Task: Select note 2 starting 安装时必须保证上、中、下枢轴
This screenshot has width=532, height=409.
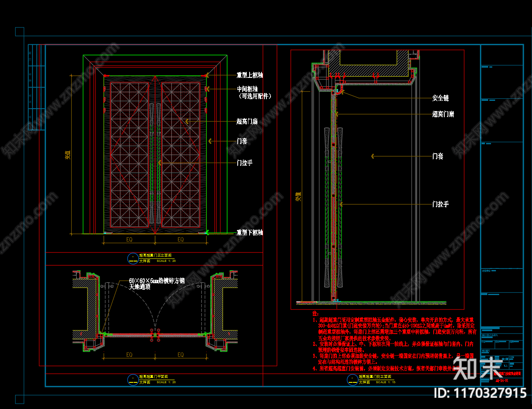Action: point(393,347)
